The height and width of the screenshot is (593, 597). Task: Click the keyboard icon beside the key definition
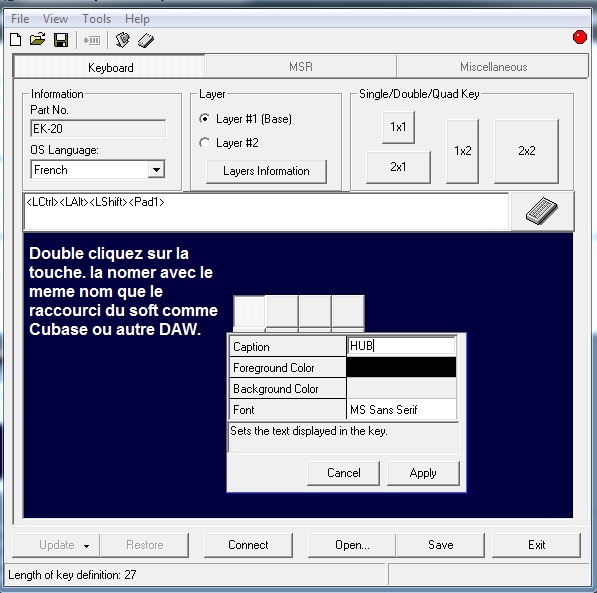click(x=541, y=211)
